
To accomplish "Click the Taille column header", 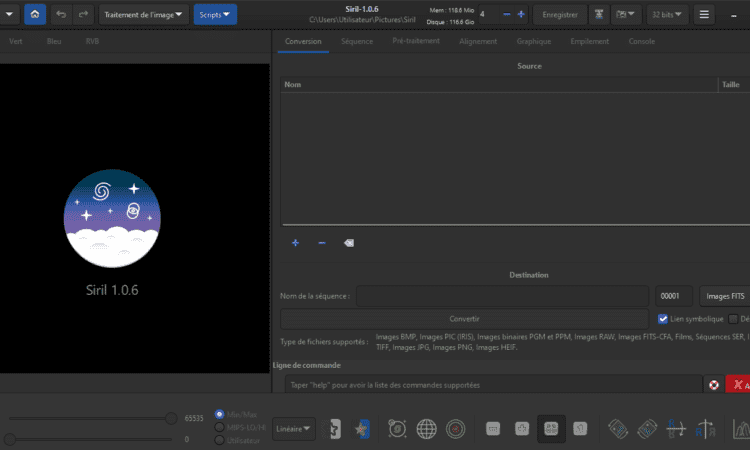I will pos(734,85).
